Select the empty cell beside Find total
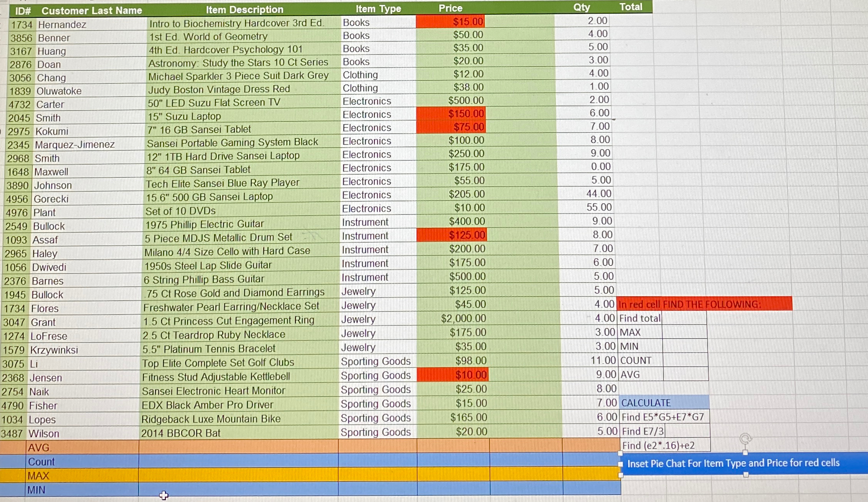868x502 pixels. click(684, 318)
